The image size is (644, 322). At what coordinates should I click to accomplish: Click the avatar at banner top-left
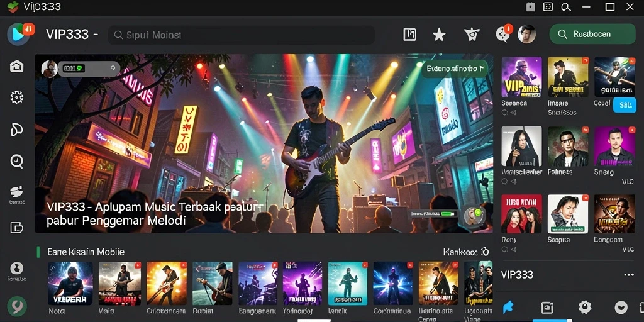click(49, 69)
